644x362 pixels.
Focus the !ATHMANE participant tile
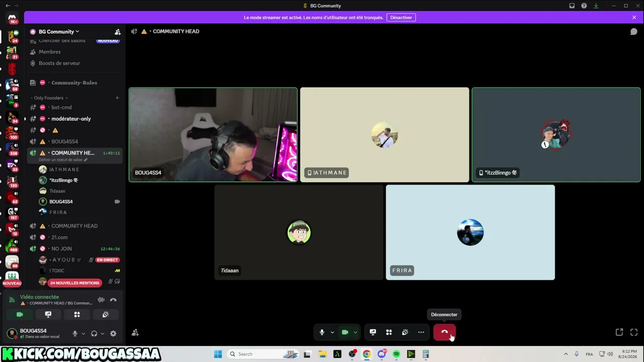coord(384,135)
